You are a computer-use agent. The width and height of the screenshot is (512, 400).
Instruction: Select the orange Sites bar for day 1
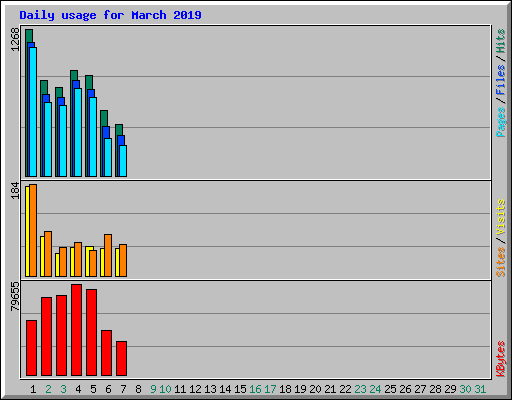click(x=33, y=230)
